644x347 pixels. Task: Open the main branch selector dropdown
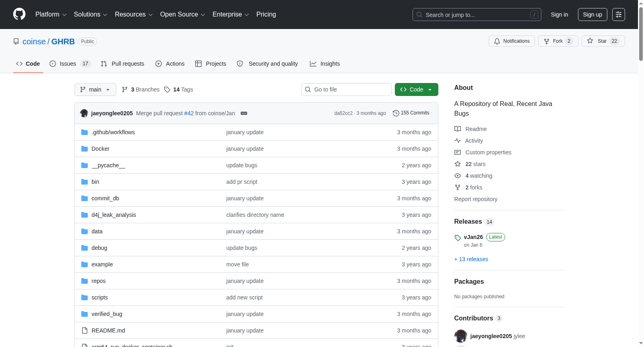95,89
